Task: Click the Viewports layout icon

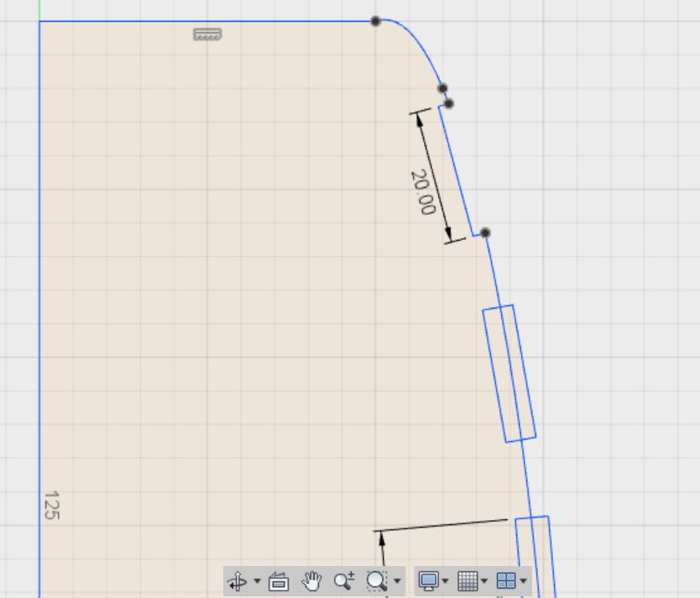Action: [506, 581]
